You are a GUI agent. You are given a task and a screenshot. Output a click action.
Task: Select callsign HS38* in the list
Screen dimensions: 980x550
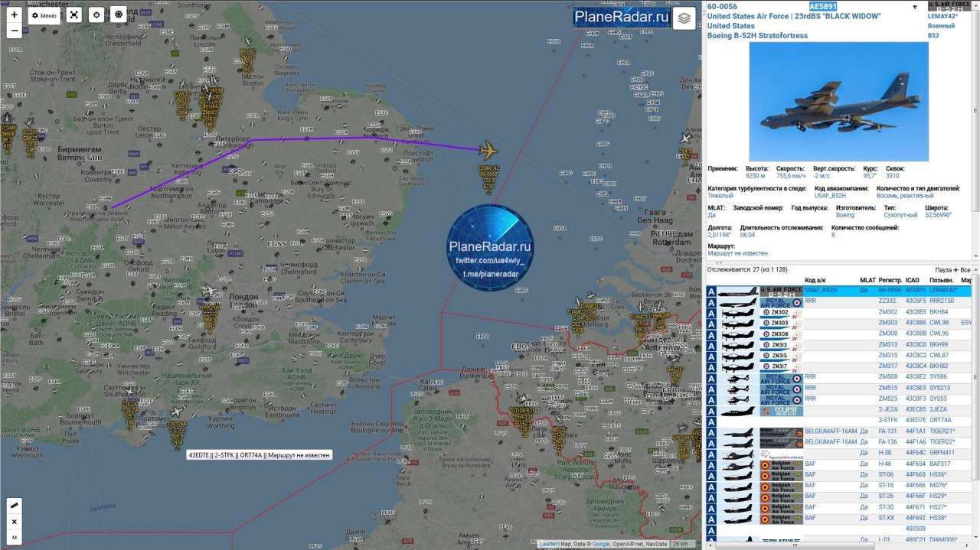point(938,518)
